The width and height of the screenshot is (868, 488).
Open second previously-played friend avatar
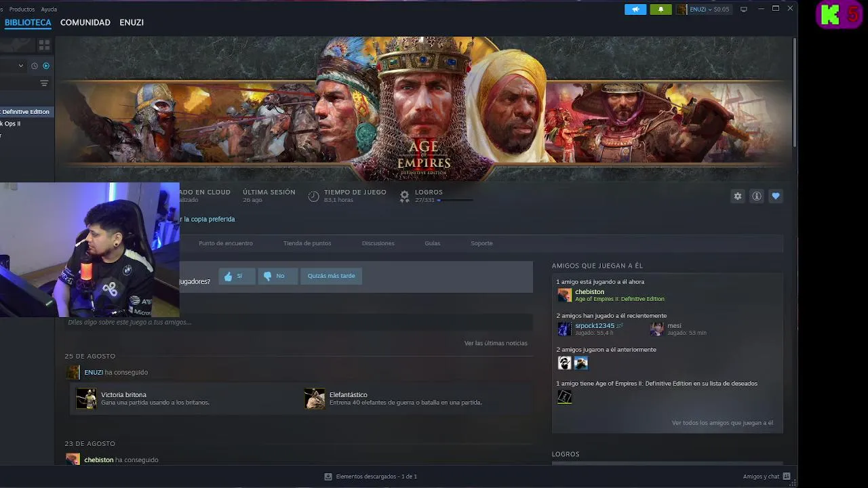tap(581, 363)
